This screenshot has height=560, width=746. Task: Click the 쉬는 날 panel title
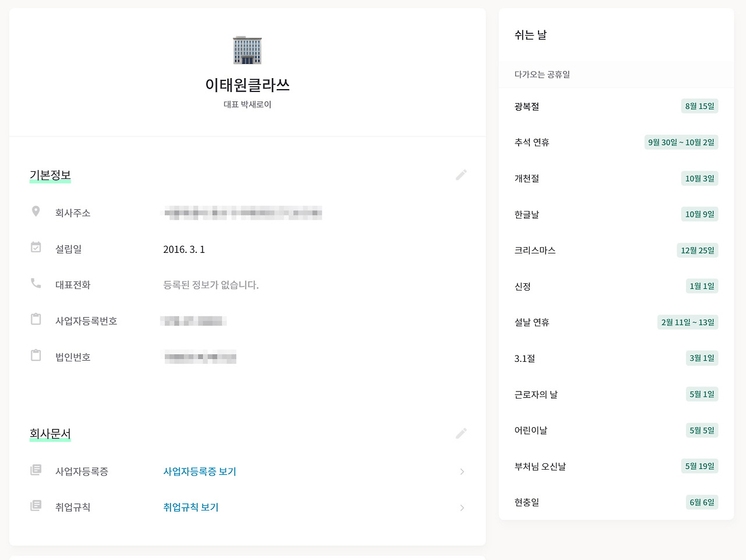click(530, 35)
